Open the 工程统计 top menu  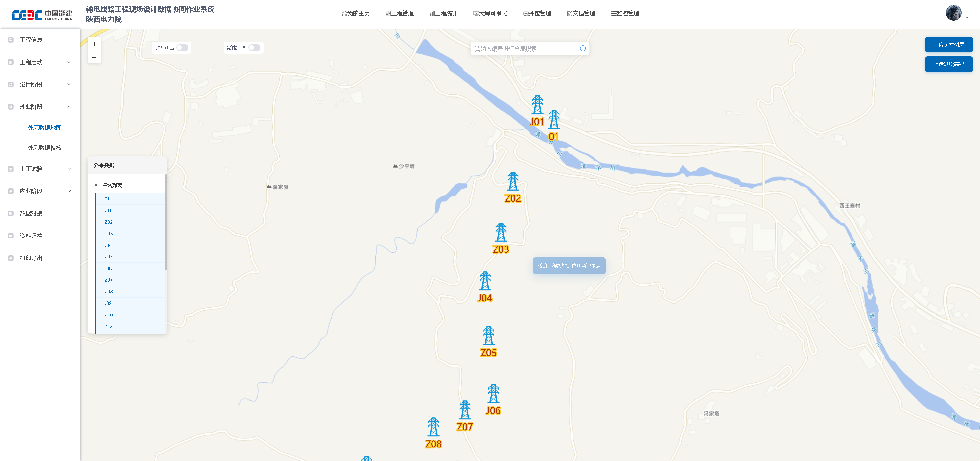pos(444,14)
